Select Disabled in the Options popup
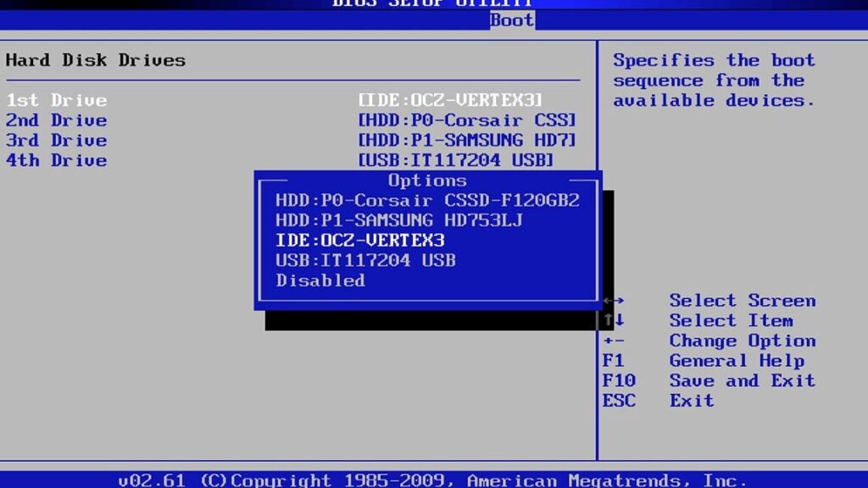The height and width of the screenshot is (488, 868). point(320,280)
